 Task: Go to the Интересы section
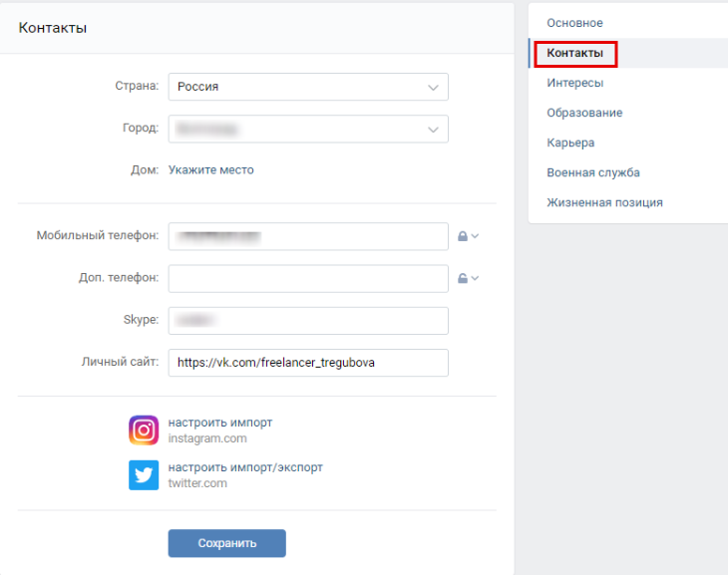click(574, 83)
